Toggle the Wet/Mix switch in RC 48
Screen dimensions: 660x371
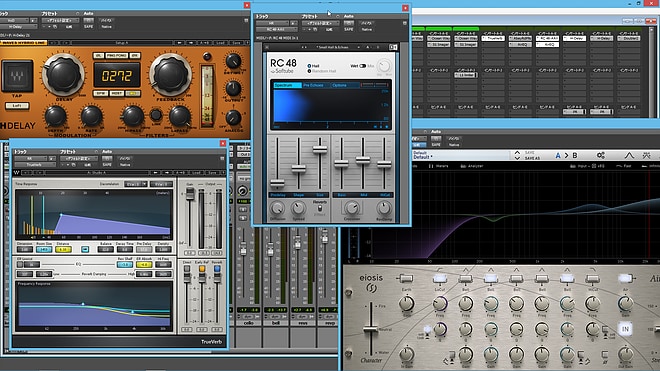362,66
